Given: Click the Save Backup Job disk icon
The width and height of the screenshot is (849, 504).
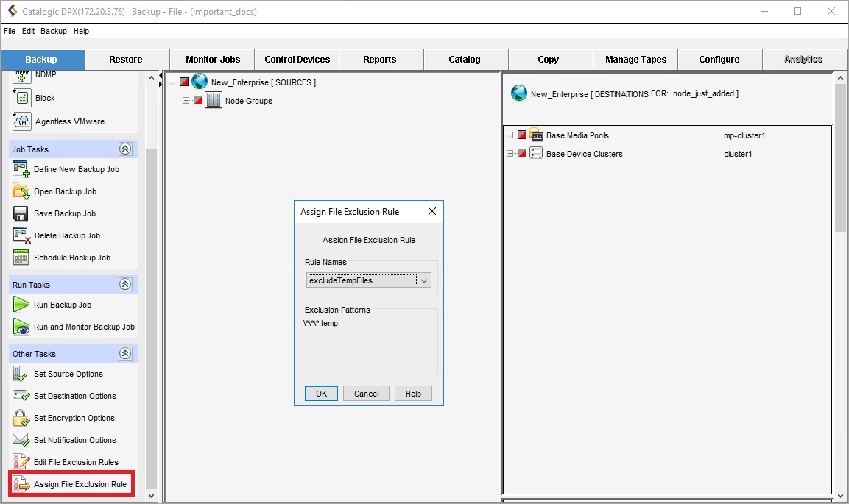Looking at the screenshot, I should [21, 213].
